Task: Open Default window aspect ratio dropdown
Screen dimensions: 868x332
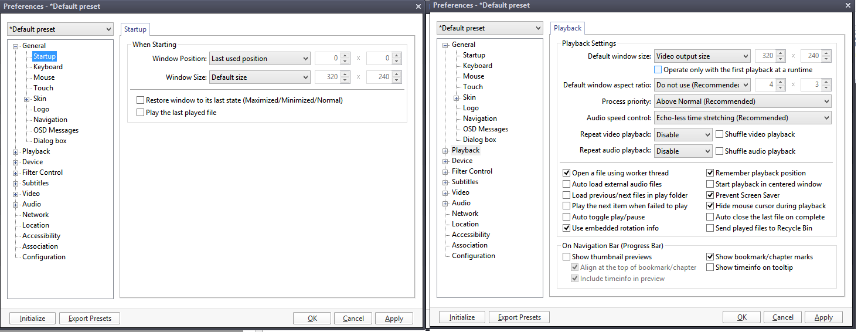Action: click(702, 85)
